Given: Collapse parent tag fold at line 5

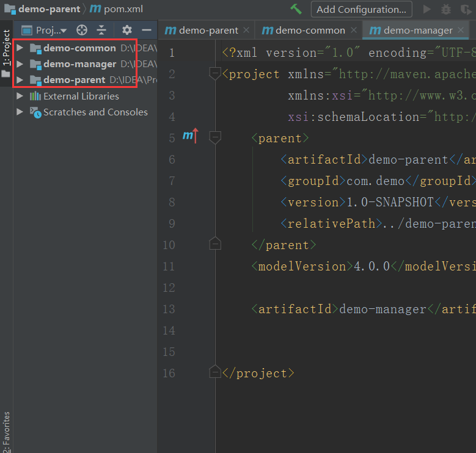Looking at the screenshot, I should click(x=215, y=138).
